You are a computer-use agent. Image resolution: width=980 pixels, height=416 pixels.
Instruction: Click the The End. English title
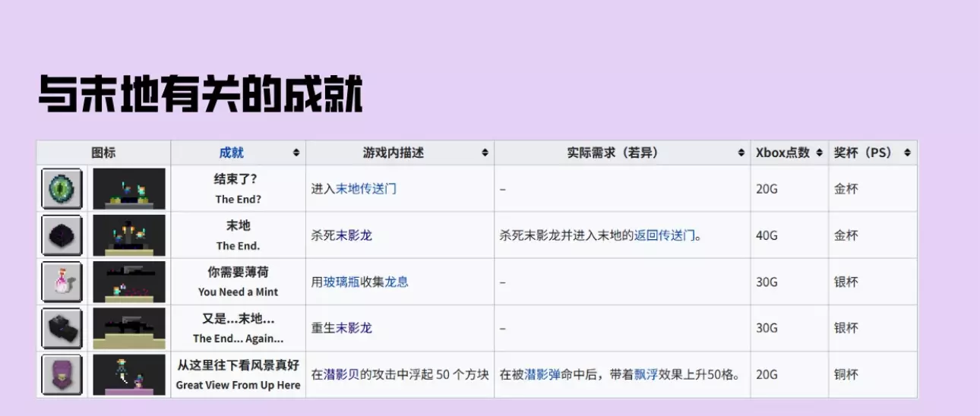point(238,246)
